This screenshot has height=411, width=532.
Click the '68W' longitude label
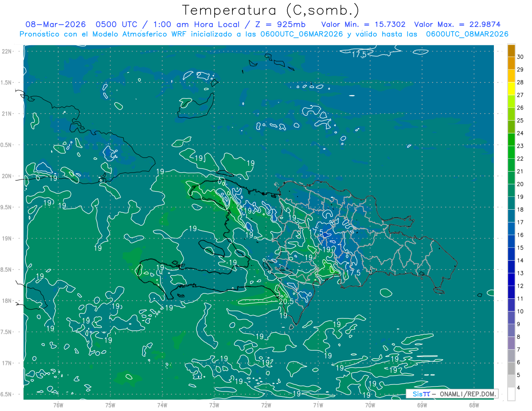[x=474, y=405]
